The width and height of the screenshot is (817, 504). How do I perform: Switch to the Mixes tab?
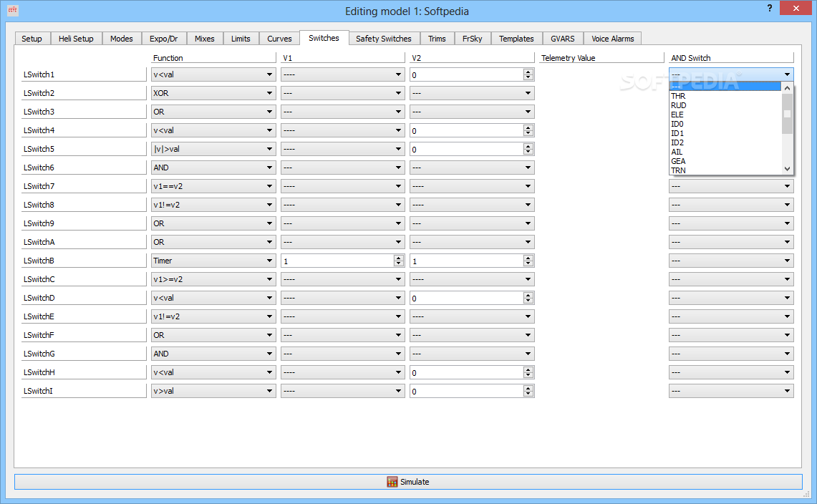click(x=205, y=39)
